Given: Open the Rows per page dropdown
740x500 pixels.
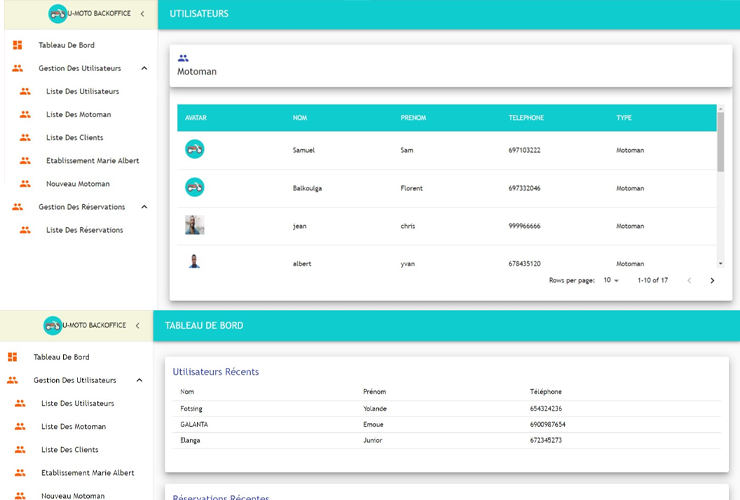Looking at the screenshot, I should coord(611,281).
